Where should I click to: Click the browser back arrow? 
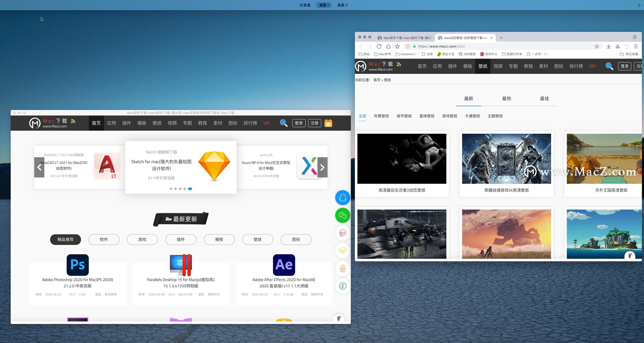361,46
